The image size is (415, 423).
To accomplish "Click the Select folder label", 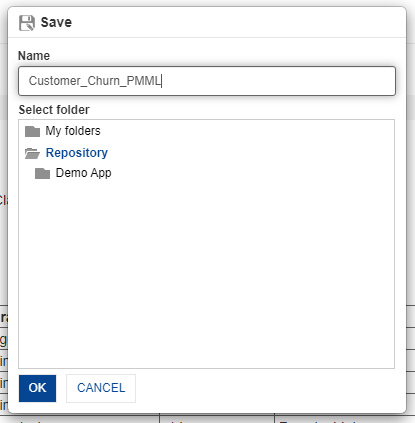I will pos(54,110).
